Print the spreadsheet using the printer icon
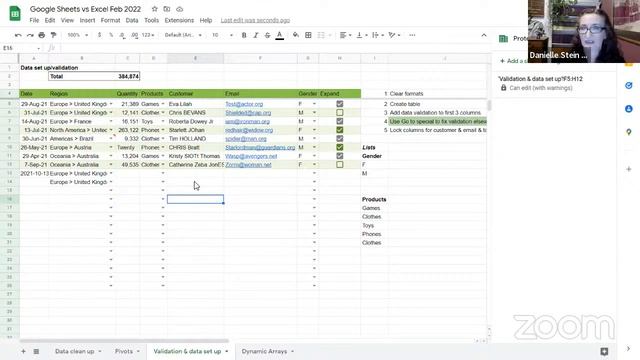Viewport: 640px width, 360px height. [42, 36]
